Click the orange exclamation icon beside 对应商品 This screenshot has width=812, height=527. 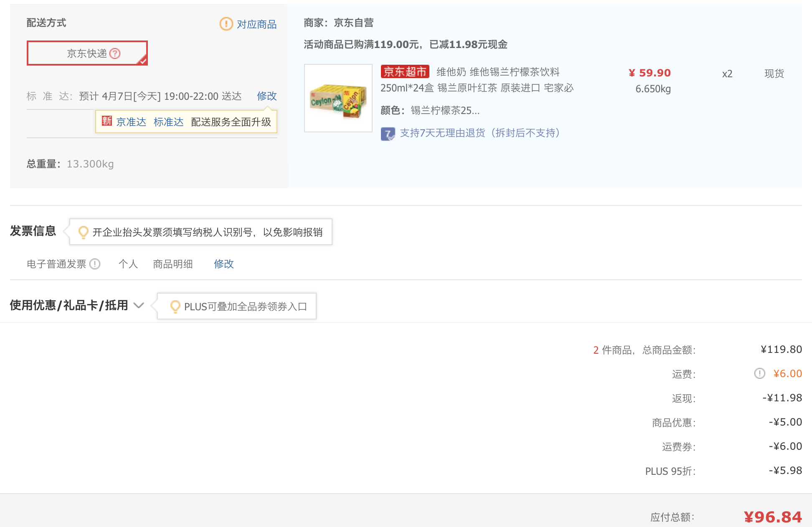tap(226, 24)
